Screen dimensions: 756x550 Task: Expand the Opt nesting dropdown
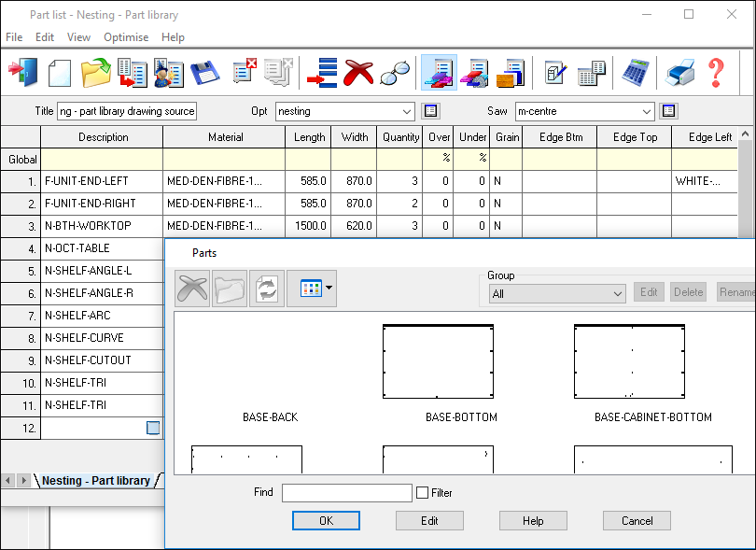(x=406, y=111)
